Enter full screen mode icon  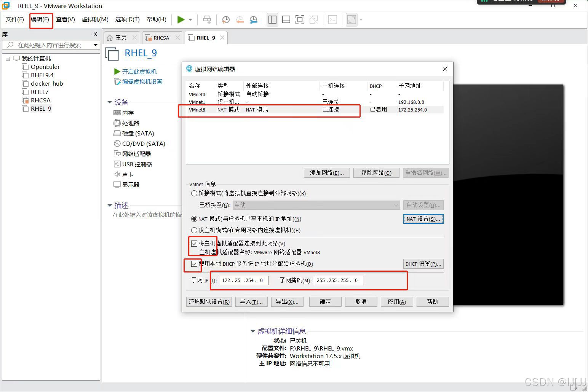pos(300,19)
